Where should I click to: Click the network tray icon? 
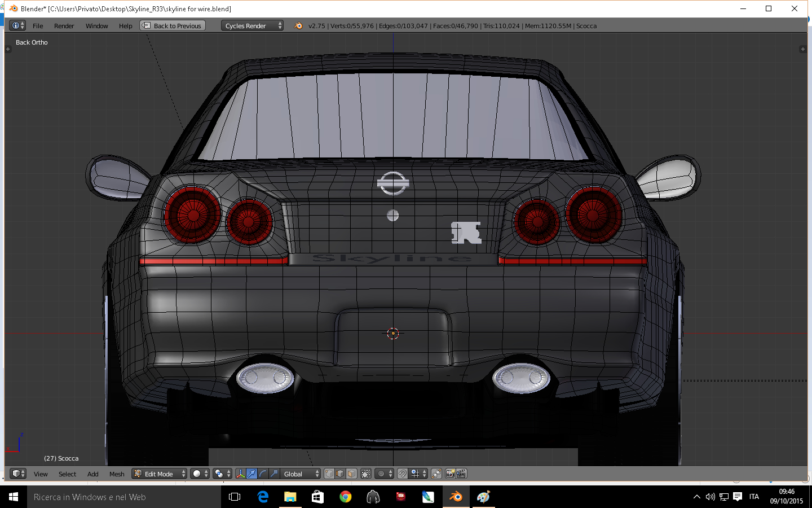pos(724,497)
